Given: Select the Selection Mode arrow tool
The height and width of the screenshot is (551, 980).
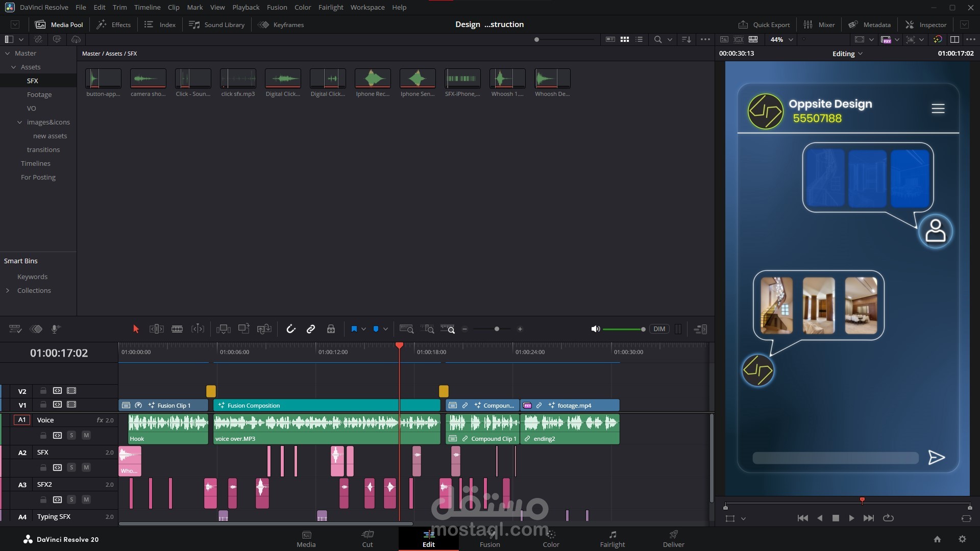Looking at the screenshot, I should (136, 329).
